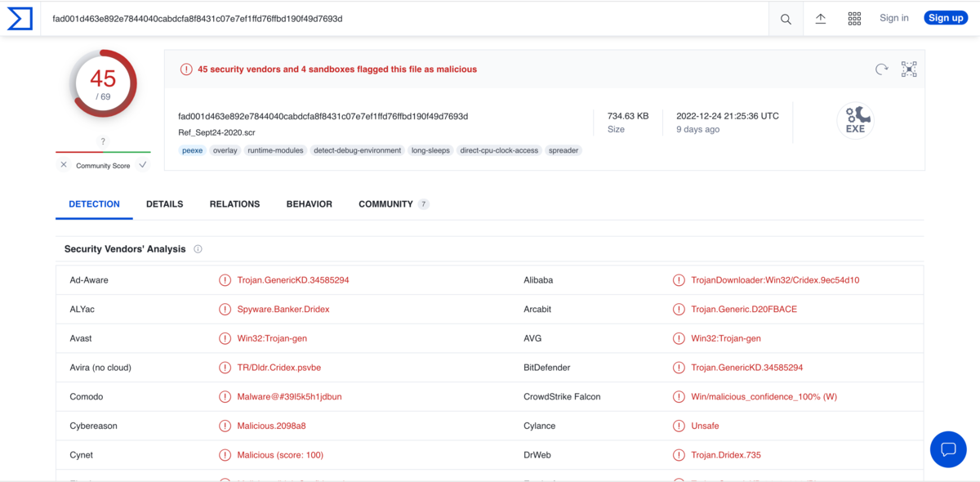Click Malicious (score: 100) text
The width and height of the screenshot is (980, 482).
(280, 455)
